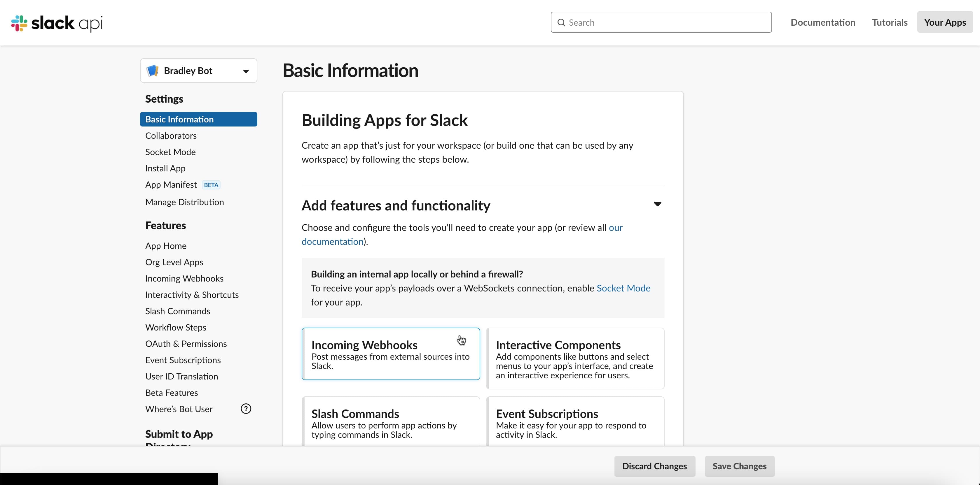Open Documentation in top navigation
Viewport: 980px width, 485px height.
pos(823,22)
